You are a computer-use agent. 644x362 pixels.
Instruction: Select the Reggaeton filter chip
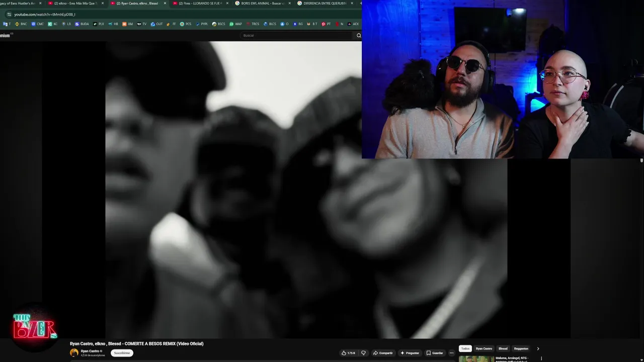[x=521, y=348]
